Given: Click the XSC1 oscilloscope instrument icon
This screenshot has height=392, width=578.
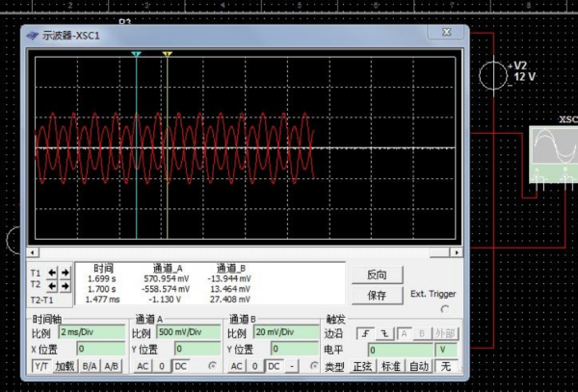Looking at the screenshot, I should pos(553,155).
